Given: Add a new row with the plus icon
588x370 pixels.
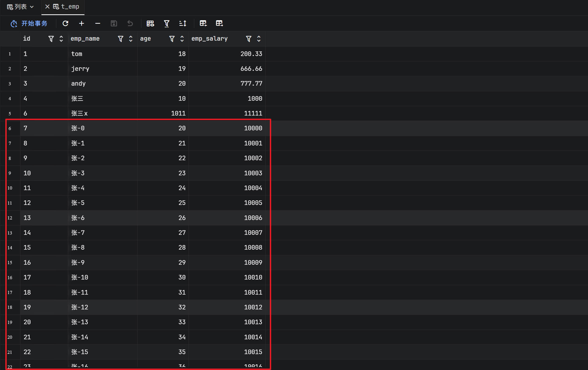Looking at the screenshot, I should 82,23.
